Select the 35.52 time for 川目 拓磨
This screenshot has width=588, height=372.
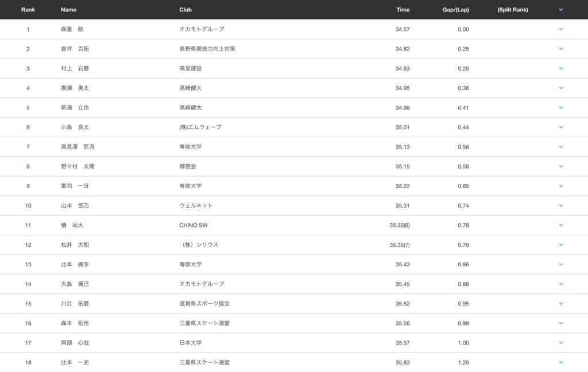click(x=403, y=304)
